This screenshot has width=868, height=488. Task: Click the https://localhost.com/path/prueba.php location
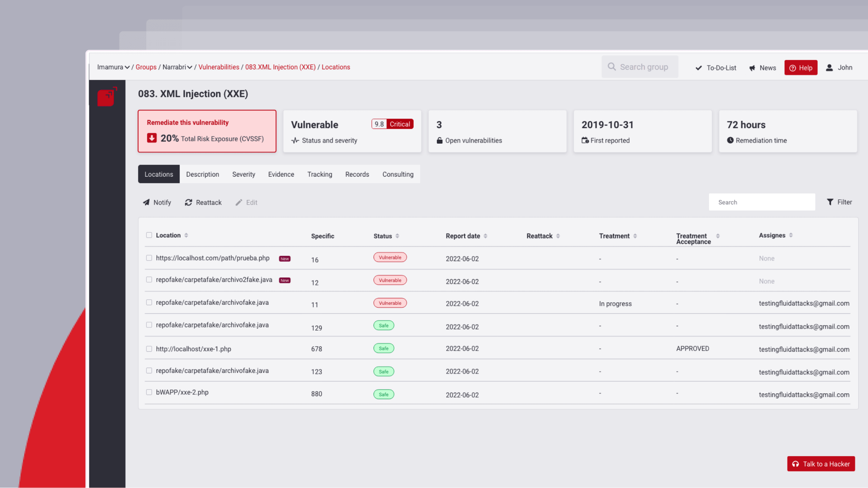pyautogui.click(x=213, y=258)
